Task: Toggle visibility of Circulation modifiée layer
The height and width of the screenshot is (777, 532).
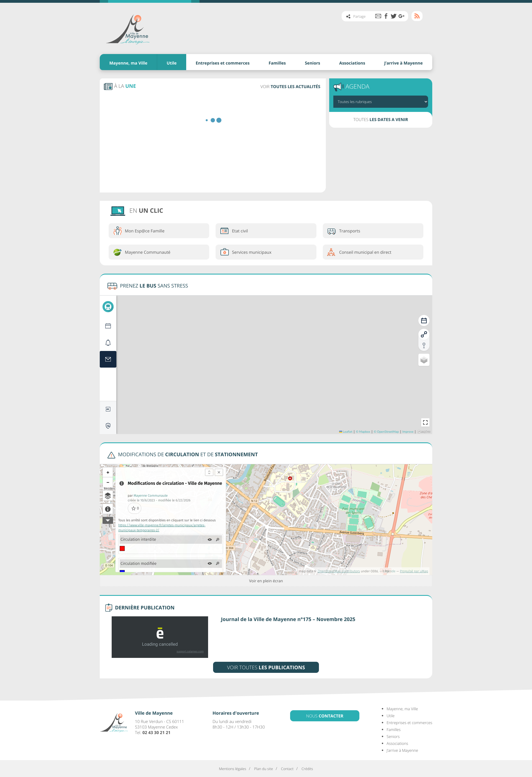Action: point(210,563)
